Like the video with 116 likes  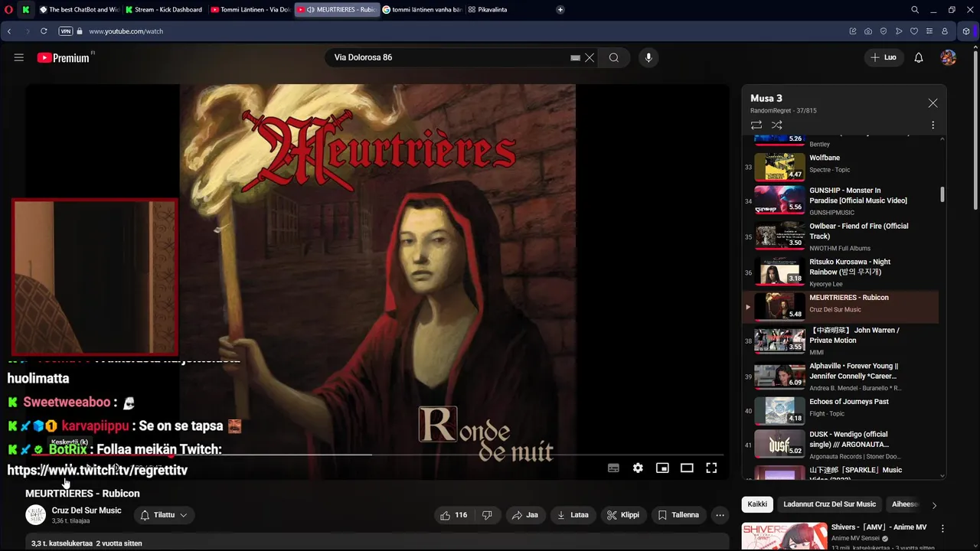[x=453, y=515]
